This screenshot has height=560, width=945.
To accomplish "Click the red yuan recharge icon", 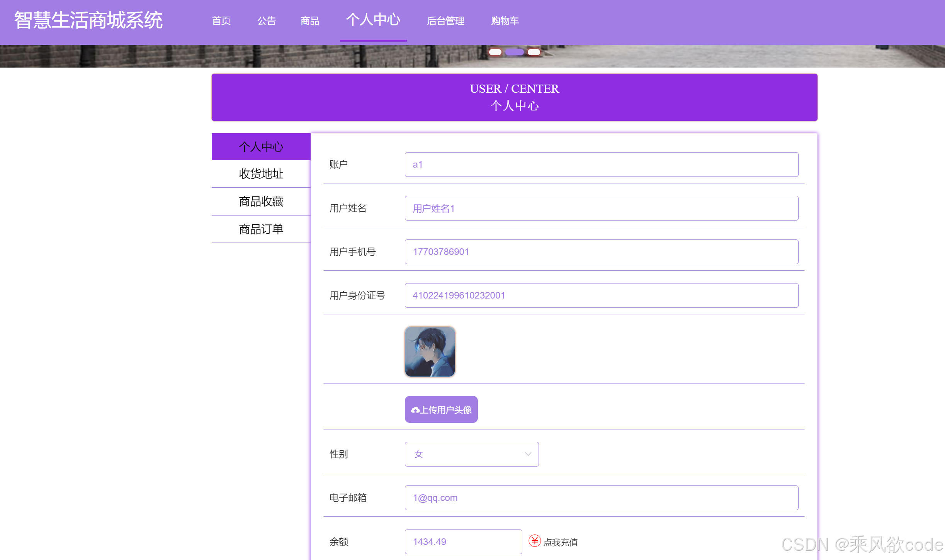I will [x=534, y=541].
